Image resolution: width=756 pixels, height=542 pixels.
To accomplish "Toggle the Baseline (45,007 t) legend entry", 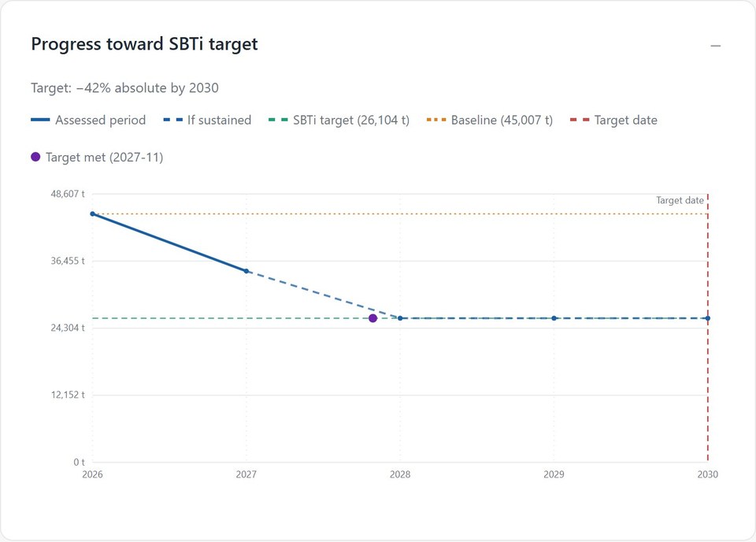I will point(490,120).
